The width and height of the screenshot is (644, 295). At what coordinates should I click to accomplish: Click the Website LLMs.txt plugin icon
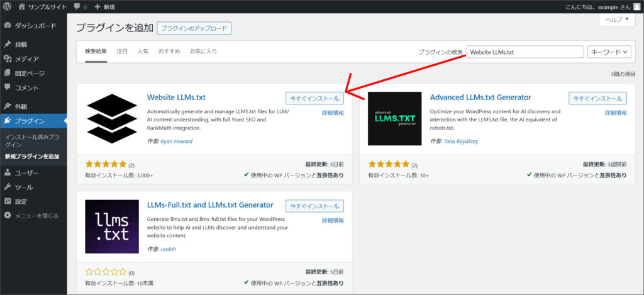112,118
